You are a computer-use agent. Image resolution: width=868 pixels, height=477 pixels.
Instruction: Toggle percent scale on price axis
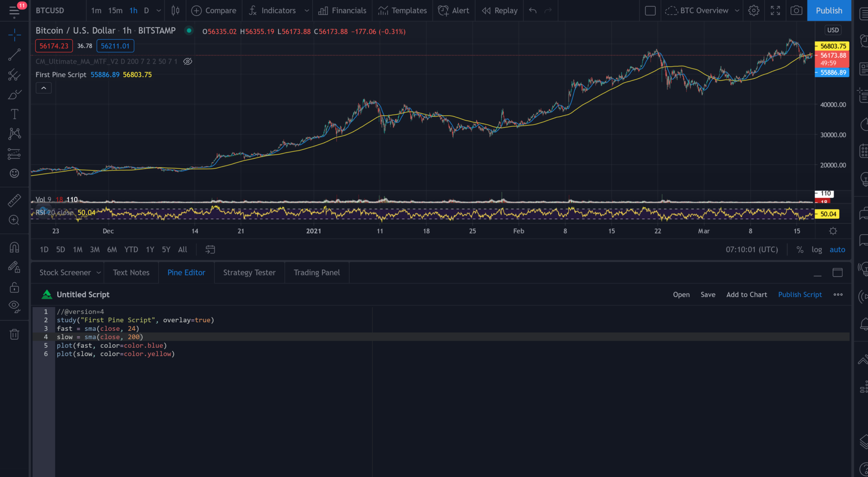(799, 250)
